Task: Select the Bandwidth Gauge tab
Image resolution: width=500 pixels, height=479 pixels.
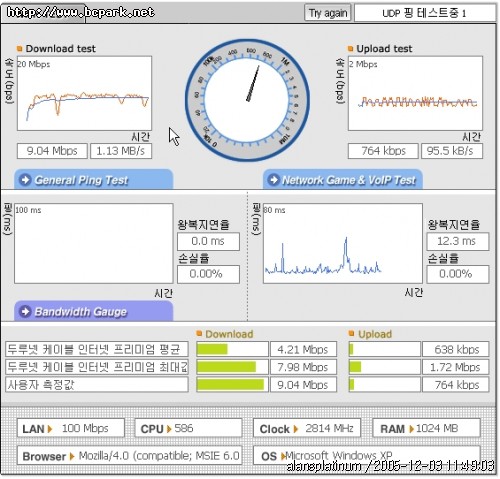Action: pyautogui.click(x=94, y=311)
